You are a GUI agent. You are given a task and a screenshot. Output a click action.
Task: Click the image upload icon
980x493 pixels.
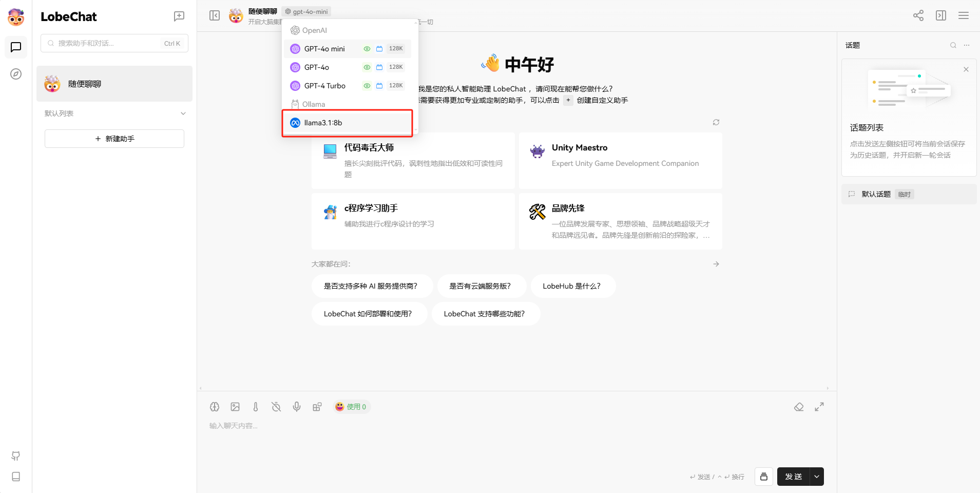tap(235, 407)
